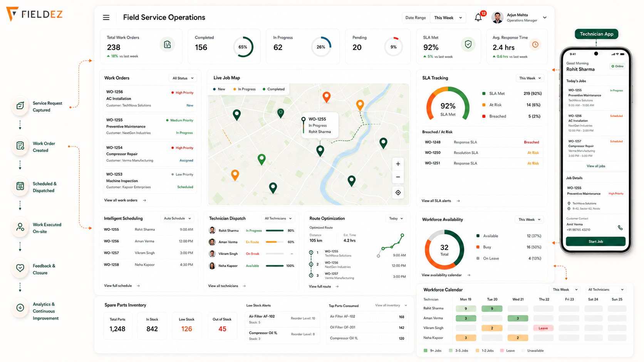
Task: Click Neha Kapoor's avatar in Technician Dispatch
Action: click(212, 266)
